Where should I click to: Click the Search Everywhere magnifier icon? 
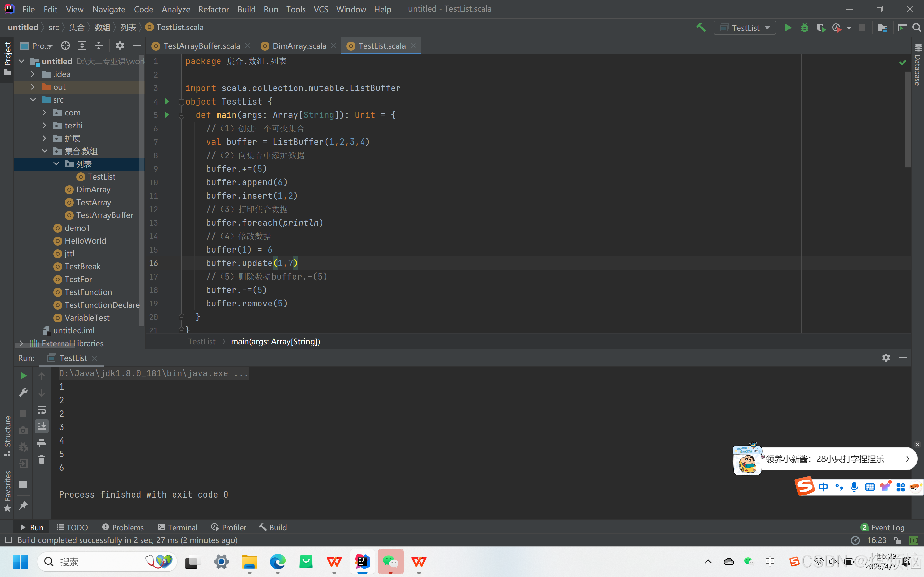(x=916, y=28)
